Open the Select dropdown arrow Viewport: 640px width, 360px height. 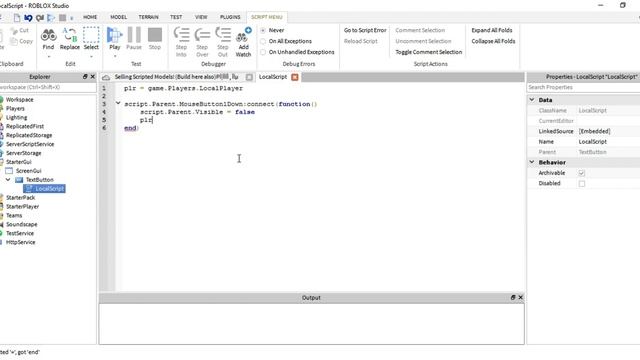tap(91, 56)
